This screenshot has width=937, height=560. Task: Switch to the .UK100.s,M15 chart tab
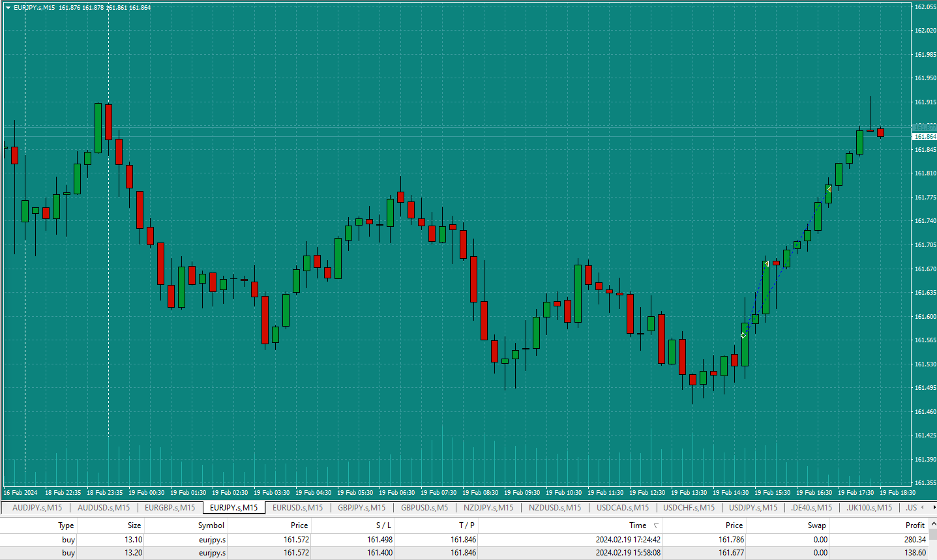pos(869,508)
